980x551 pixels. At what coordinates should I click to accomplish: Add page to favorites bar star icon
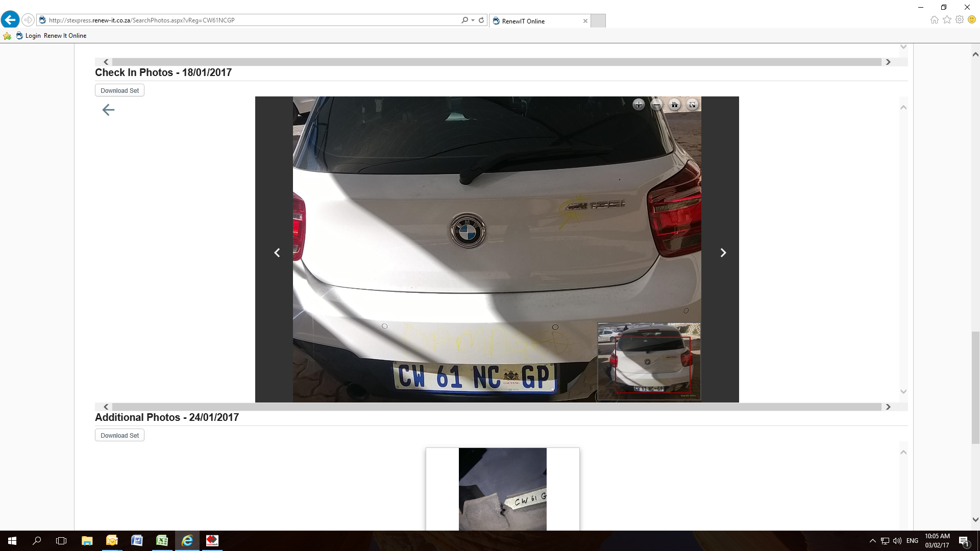tap(7, 36)
